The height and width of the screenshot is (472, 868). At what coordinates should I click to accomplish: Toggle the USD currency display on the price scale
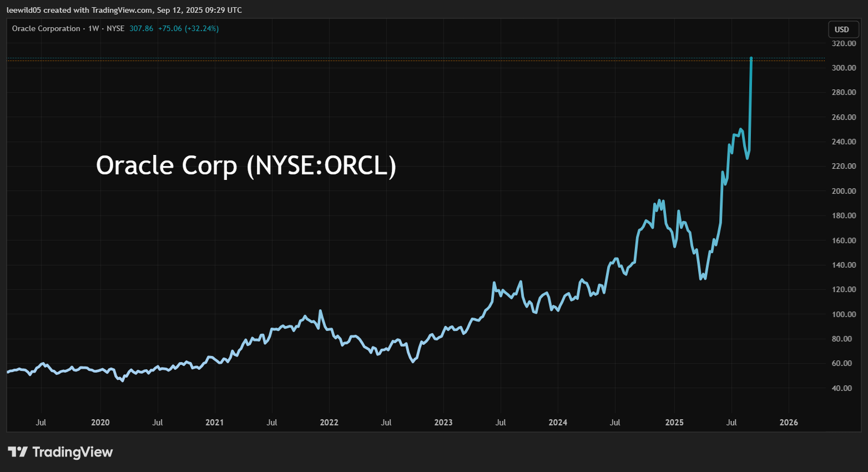[x=843, y=29]
